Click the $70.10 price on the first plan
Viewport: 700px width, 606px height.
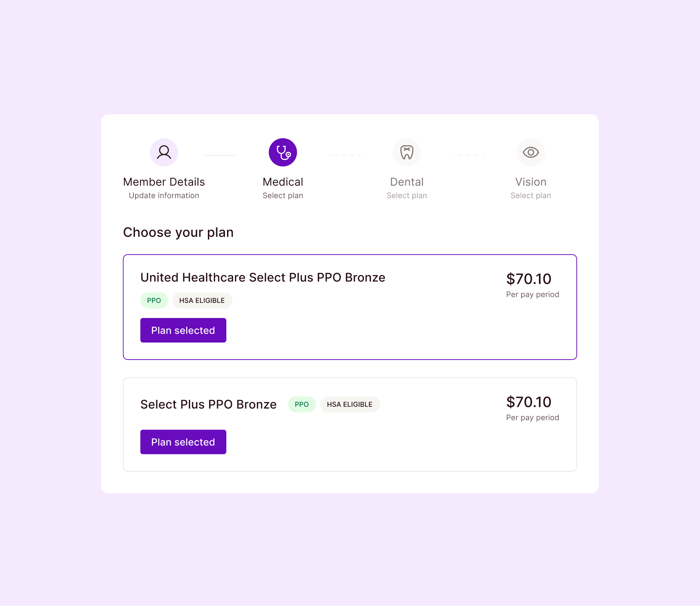pyautogui.click(x=529, y=279)
